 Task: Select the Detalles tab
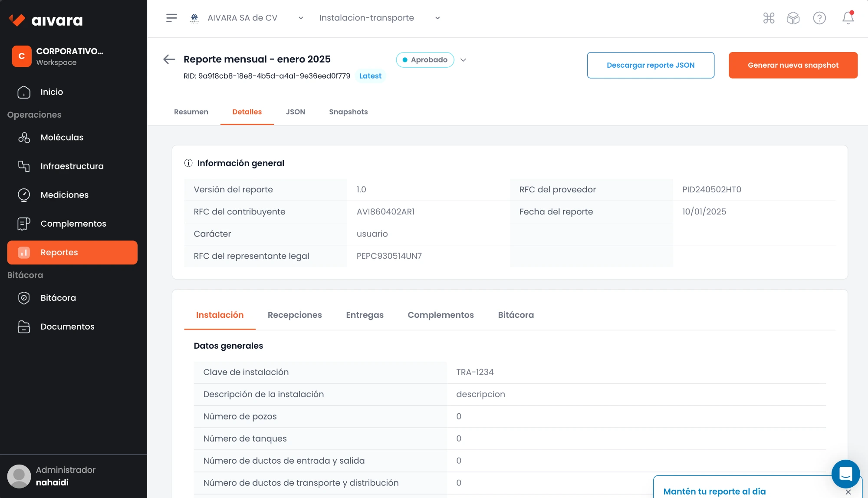tap(247, 112)
